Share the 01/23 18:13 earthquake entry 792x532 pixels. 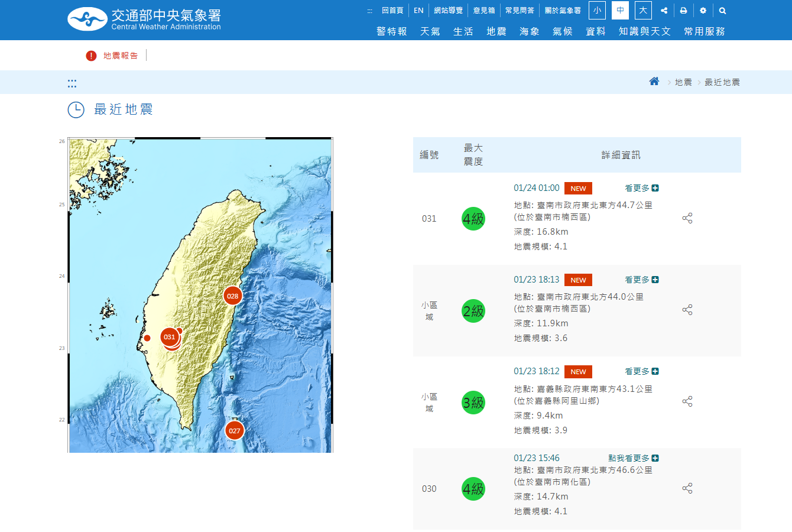687,310
